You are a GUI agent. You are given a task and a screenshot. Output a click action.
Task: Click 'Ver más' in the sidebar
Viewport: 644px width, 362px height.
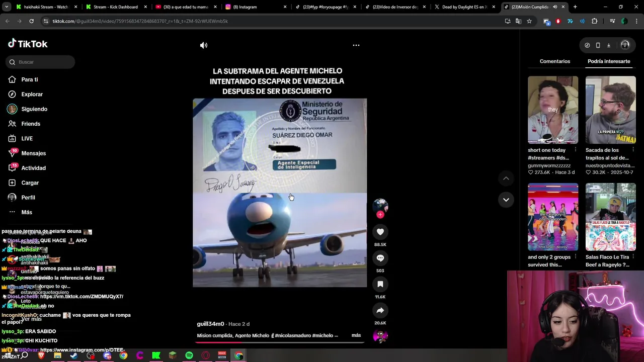[31, 319]
